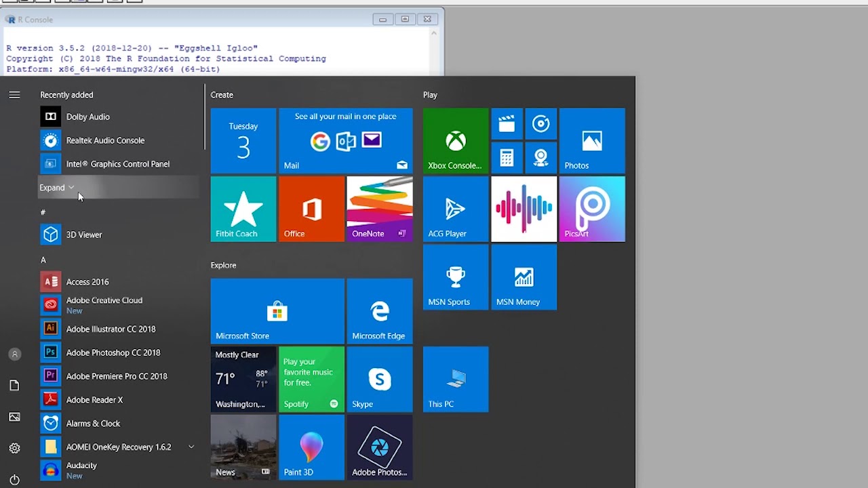Screen dimensions: 868x488
Task: Click the R Console scrollbar up arrow
Action: click(x=434, y=33)
